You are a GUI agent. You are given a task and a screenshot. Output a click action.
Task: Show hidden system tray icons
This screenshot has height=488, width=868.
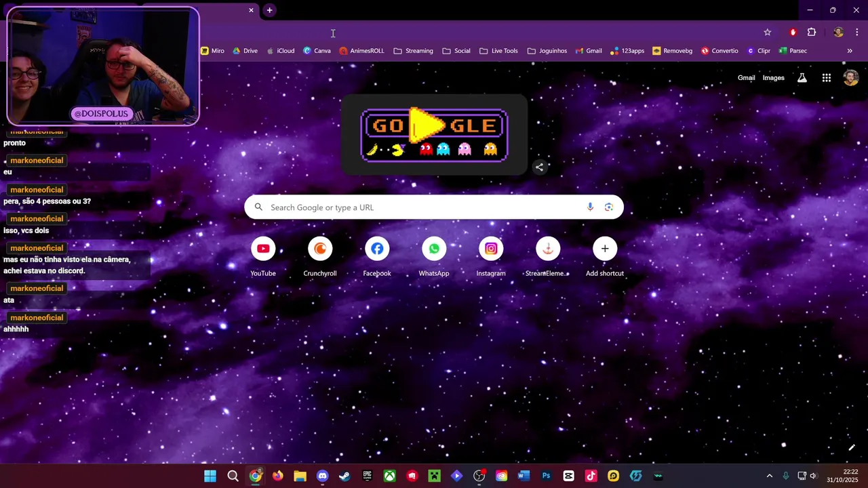(769, 476)
